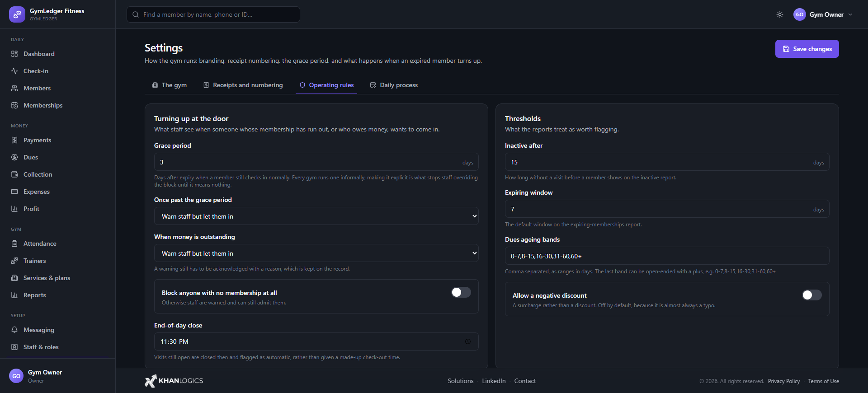Expand the Gym Owner account menu
The height and width of the screenshot is (393, 868).
[823, 14]
